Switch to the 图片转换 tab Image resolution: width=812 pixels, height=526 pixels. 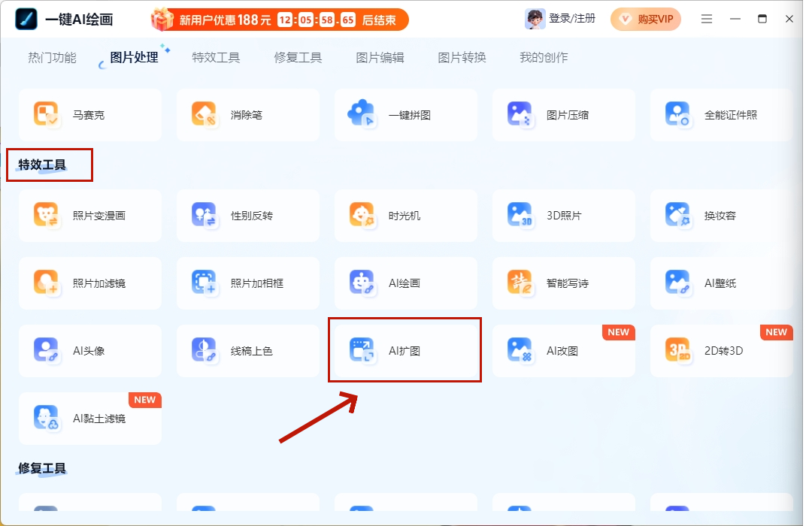(x=462, y=57)
